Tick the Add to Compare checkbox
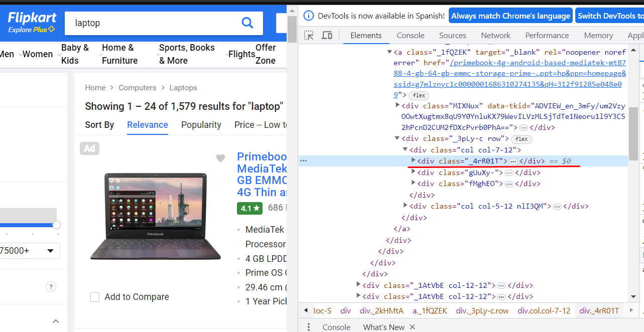 (x=95, y=297)
